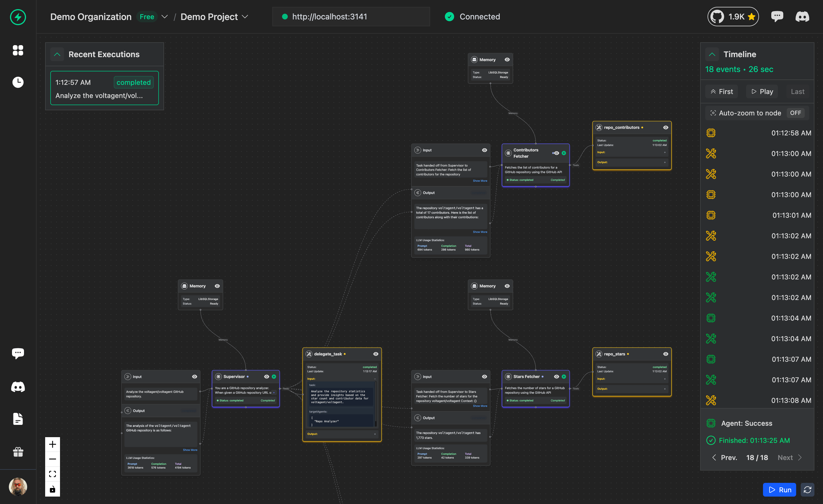Open the dashboard grid icon in sidebar
The height and width of the screenshot is (504, 823).
pos(18,50)
